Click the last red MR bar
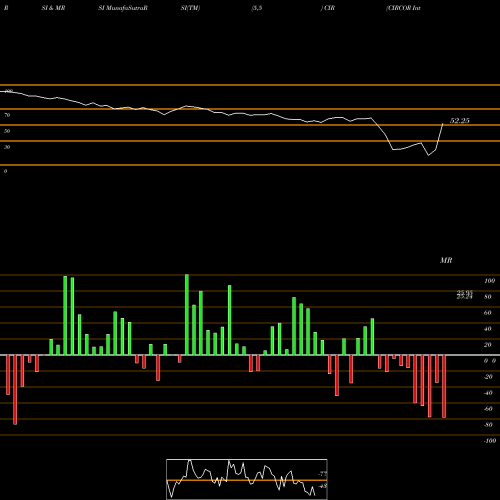Screen dimensions: 500x500 point(444,386)
